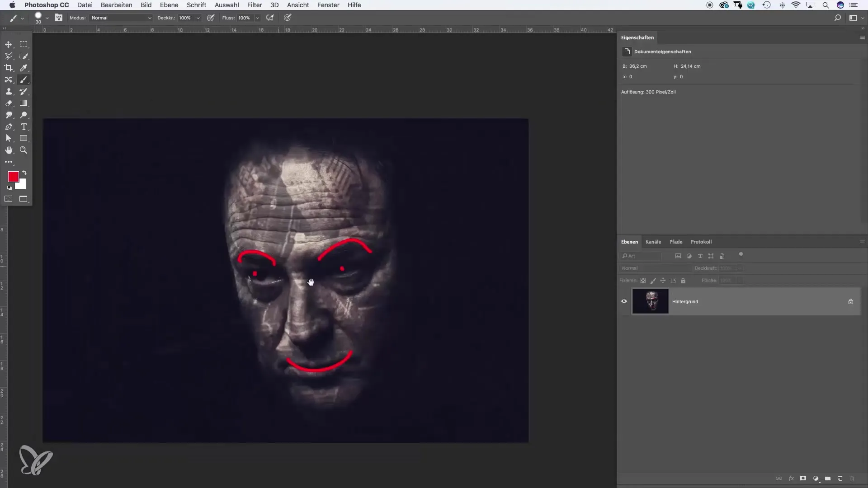The image size is (868, 488).
Task: Open the Modus blend mode dropdown
Action: pos(120,18)
